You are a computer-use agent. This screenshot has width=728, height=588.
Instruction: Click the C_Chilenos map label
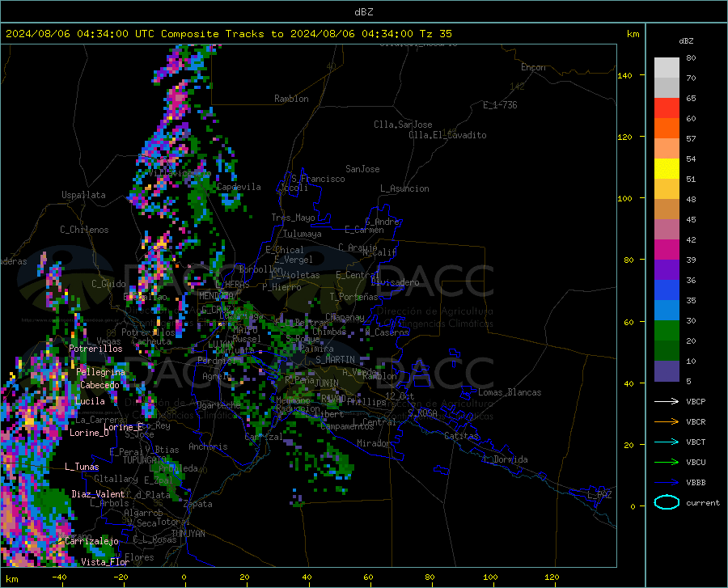(84, 230)
